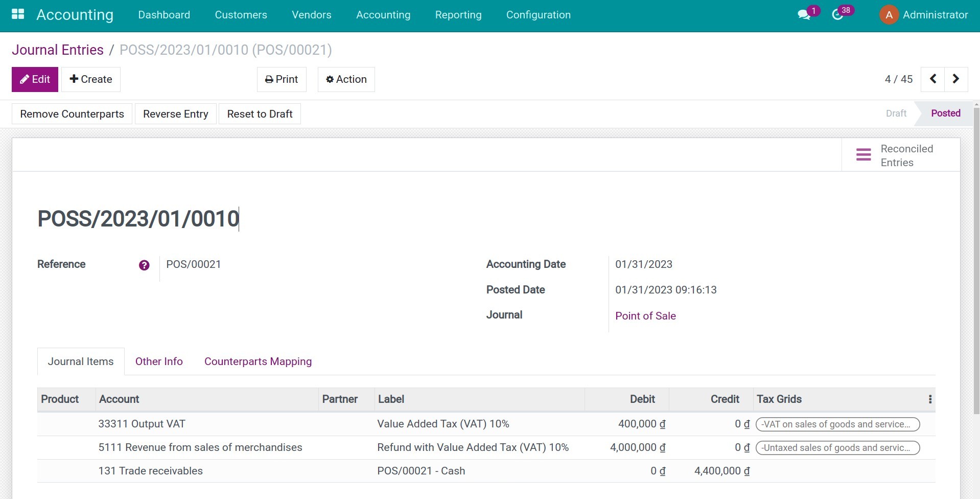Expand the Action dropdown
This screenshot has height=499, width=980.
(346, 79)
